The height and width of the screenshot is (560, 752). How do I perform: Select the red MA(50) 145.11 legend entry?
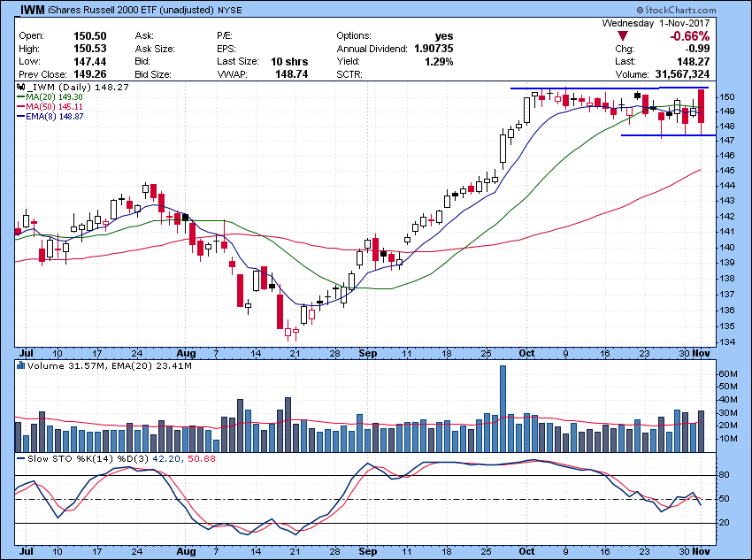point(50,106)
